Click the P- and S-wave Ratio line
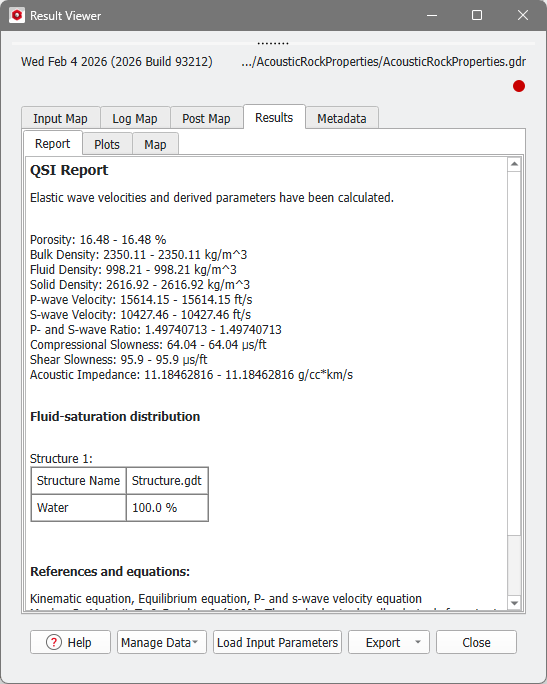The height and width of the screenshot is (684, 547). tap(156, 330)
